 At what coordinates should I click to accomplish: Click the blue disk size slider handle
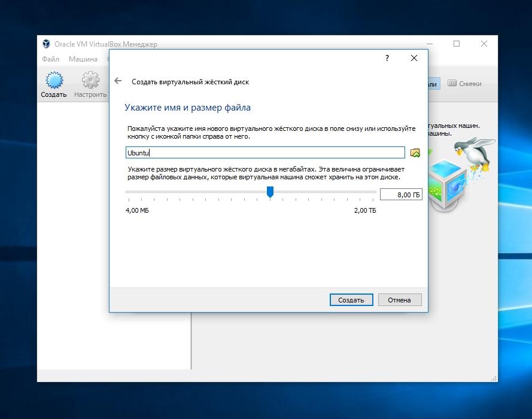(270, 191)
